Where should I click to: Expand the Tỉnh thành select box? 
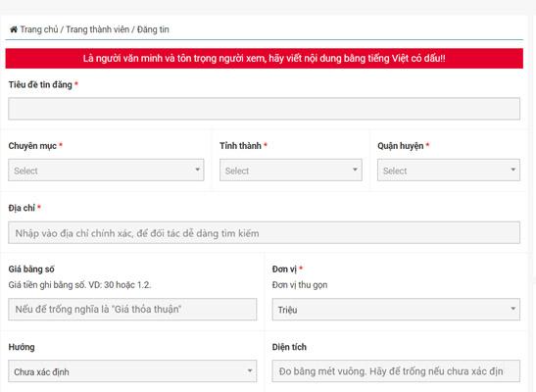[291, 170]
